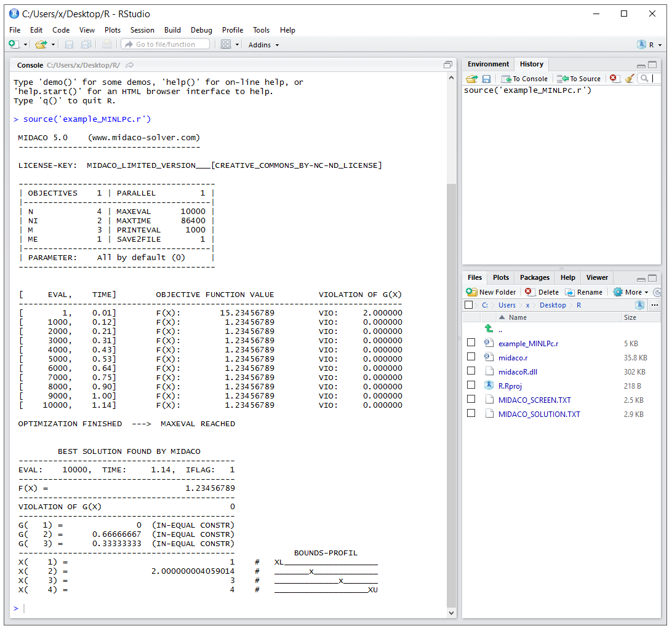
Task: Check the box for example_MINLPc.r
Action: (471, 343)
